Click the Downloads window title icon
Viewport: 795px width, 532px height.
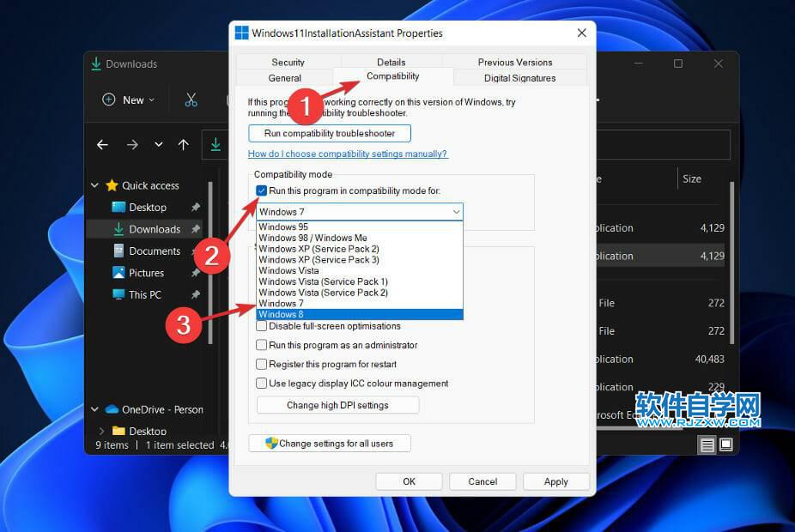[96, 63]
